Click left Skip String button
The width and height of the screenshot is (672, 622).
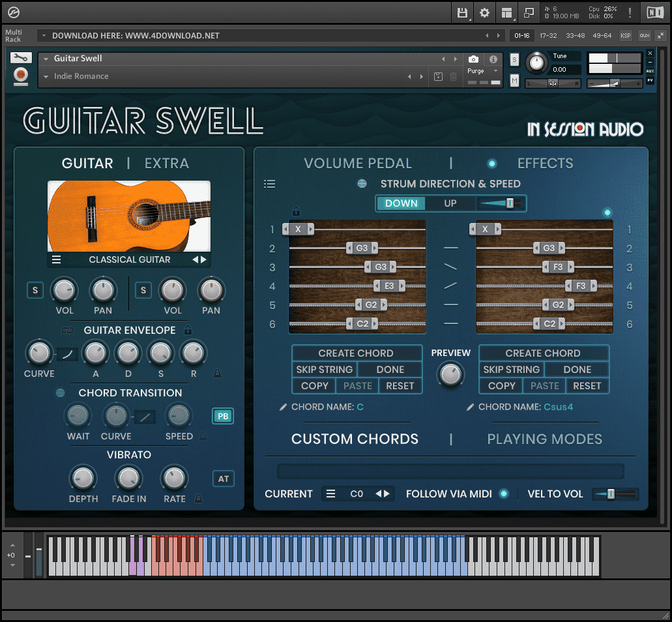click(x=325, y=370)
